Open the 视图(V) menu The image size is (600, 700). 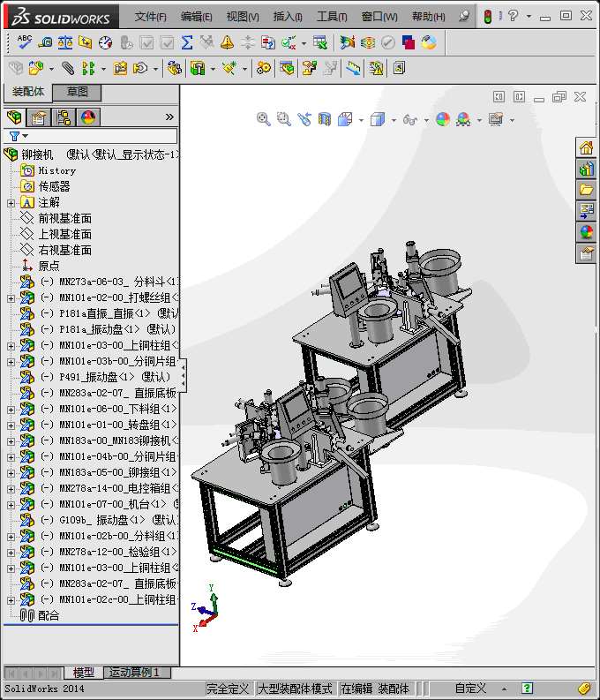click(243, 17)
